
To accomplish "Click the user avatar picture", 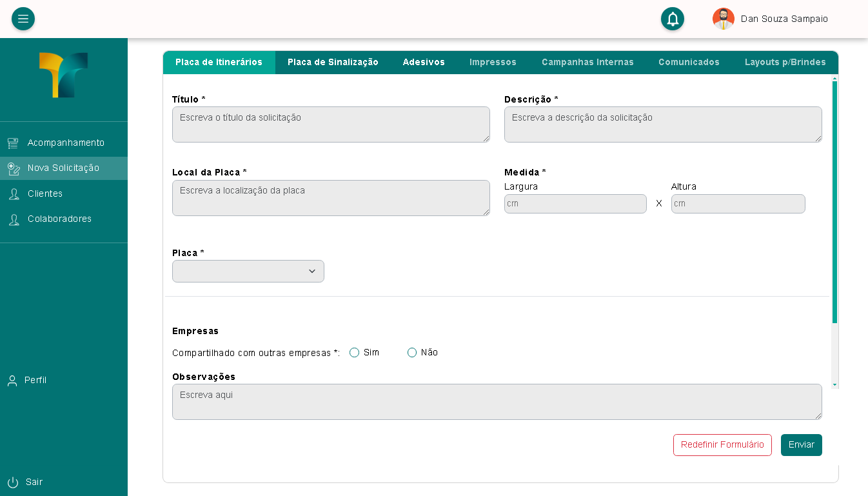I will [723, 19].
